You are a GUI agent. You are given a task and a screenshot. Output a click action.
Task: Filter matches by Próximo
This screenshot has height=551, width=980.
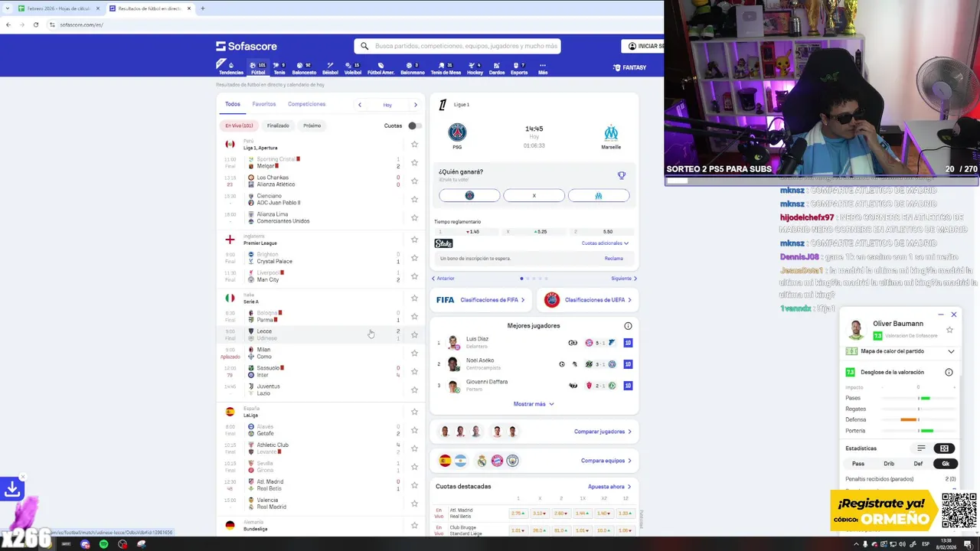pos(312,126)
